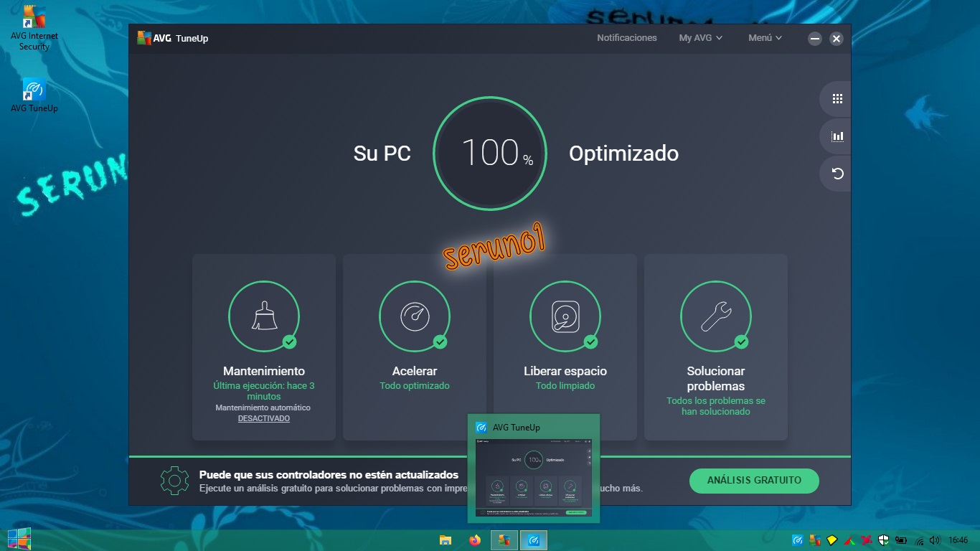Open the Windows Start menu
Image resolution: width=980 pixels, height=551 pixels.
coord(19,540)
